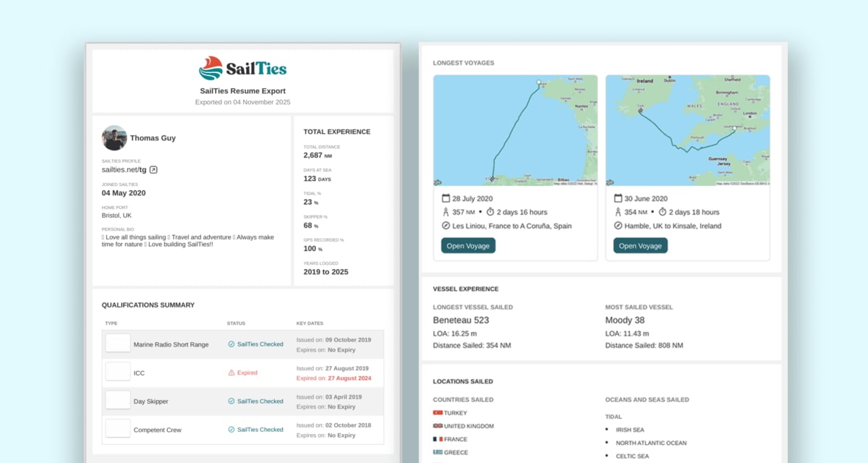
Task: Click Thomas Guy's profile photo
Action: click(x=114, y=138)
